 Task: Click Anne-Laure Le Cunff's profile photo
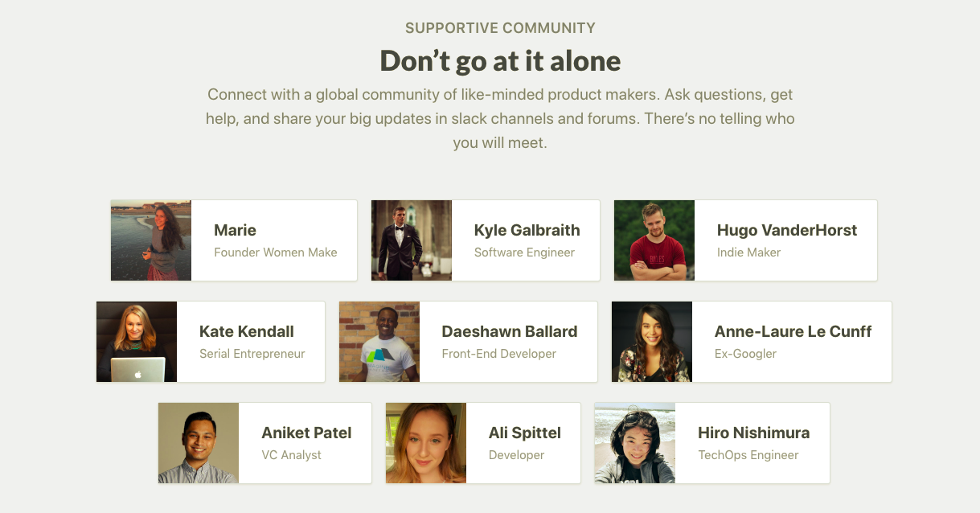click(x=652, y=342)
